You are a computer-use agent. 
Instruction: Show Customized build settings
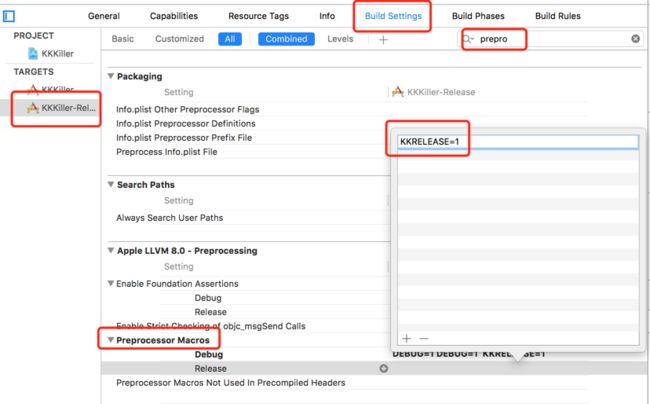[x=179, y=39]
